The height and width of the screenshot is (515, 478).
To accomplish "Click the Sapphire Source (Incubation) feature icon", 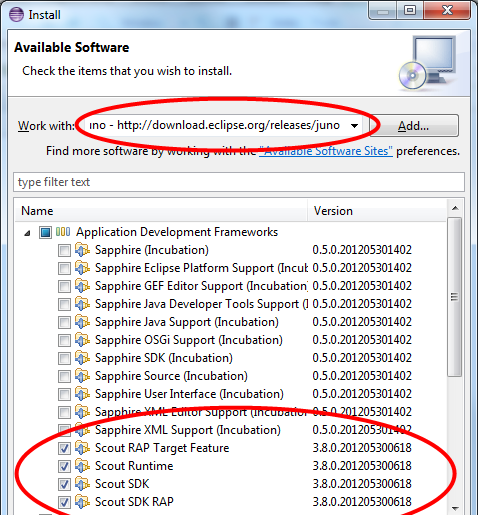I will click(x=82, y=376).
